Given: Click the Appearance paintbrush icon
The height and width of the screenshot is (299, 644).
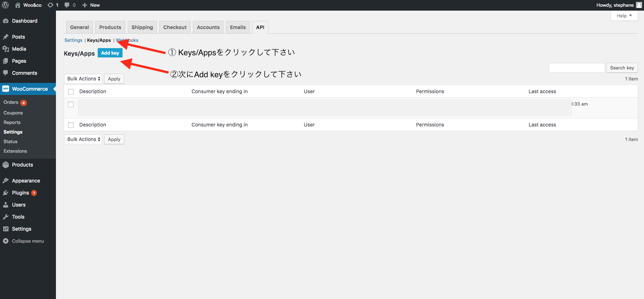Looking at the screenshot, I should tap(6, 181).
